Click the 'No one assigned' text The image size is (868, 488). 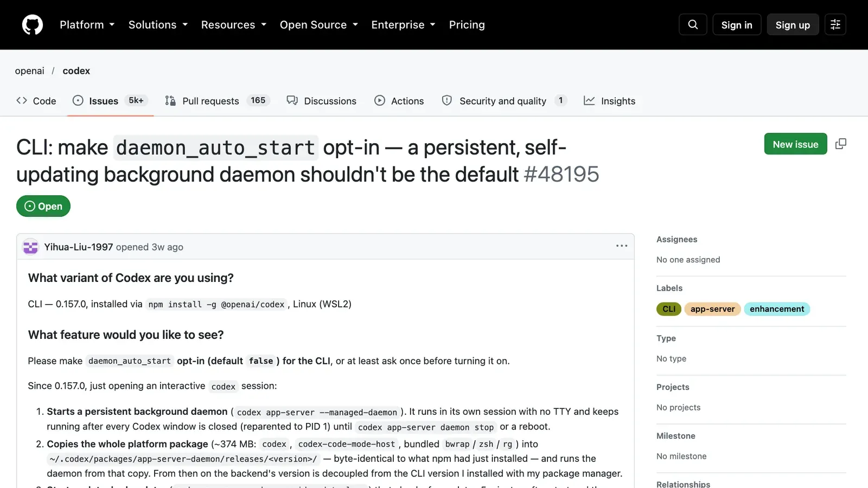tap(688, 260)
